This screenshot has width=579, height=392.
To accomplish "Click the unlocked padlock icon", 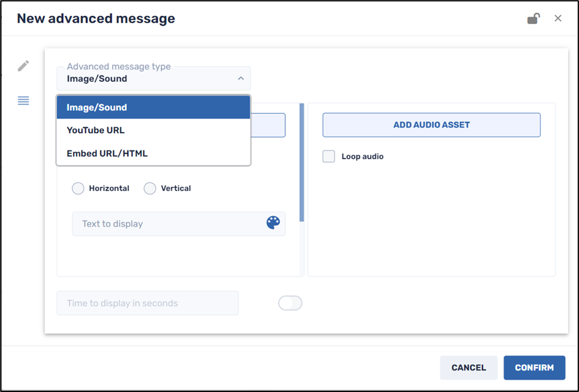I will click(x=533, y=18).
